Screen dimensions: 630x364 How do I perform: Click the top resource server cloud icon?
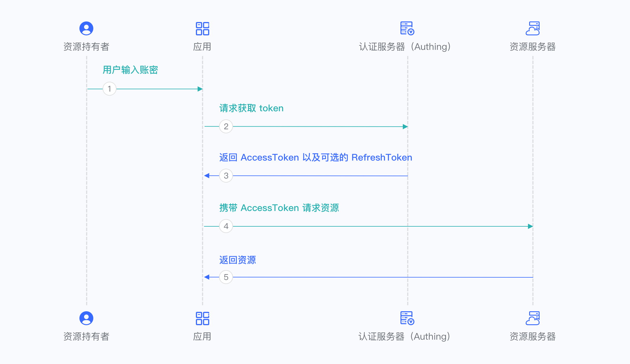pos(533,28)
